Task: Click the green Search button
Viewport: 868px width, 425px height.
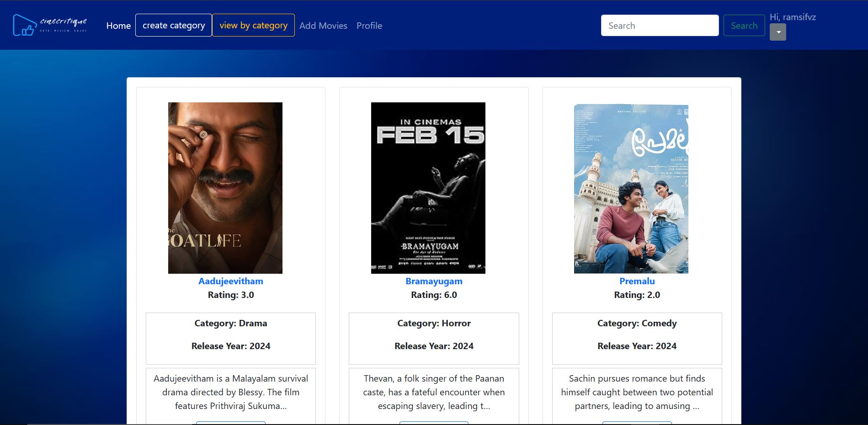Action: 744,26
